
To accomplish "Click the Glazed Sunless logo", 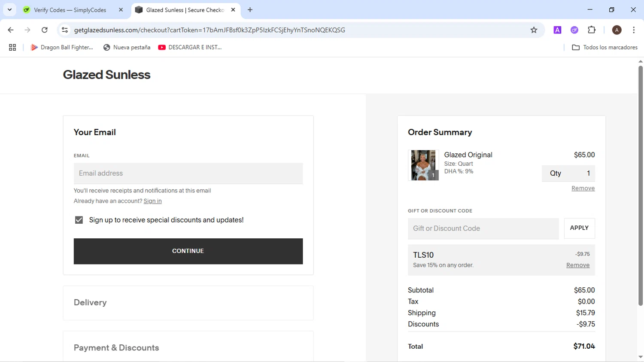I will coord(106,75).
